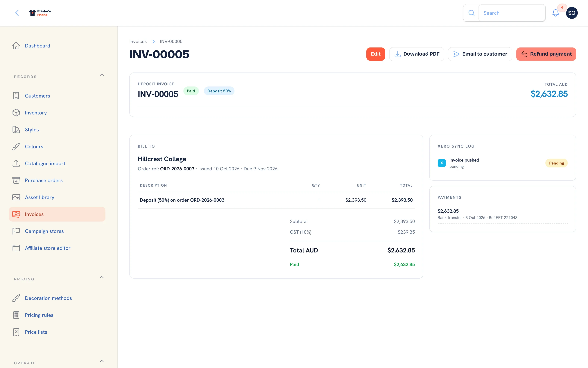
Task: Click the Deposit 50% badge
Action: point(219,91)
